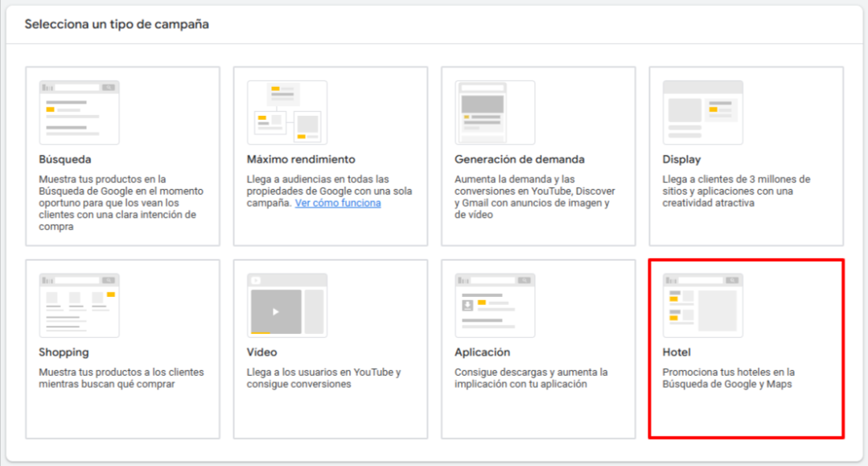Click description 'Llega a audiencias en todas las'
The width and height of the screenshot is (868, 466).
(329, 192)
